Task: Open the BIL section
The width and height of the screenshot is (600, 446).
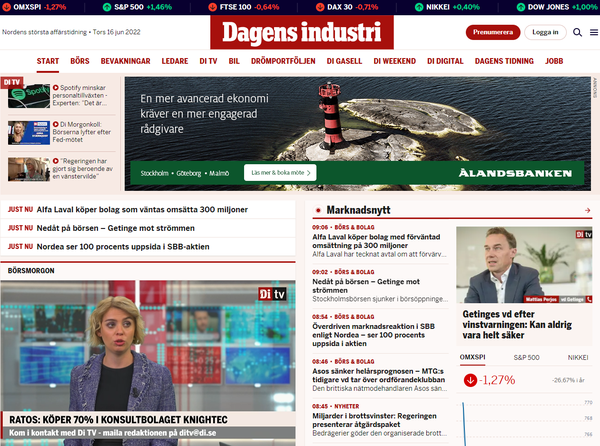Action: tap(234, 61)
